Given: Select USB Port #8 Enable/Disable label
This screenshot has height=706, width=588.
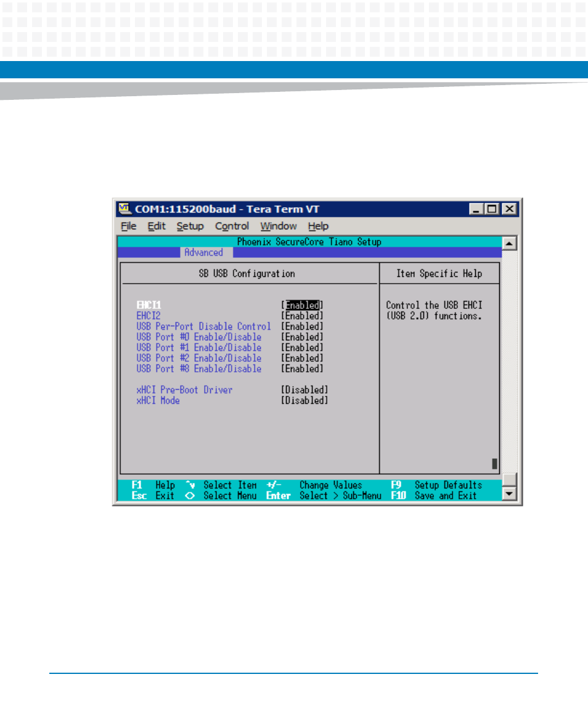Looking at the screenshot, I should point(199,369).
